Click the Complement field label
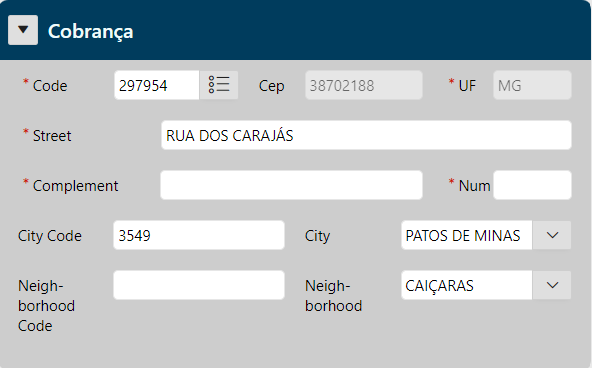This screenshot has width=592, height=368. click(x=76, y=186)
